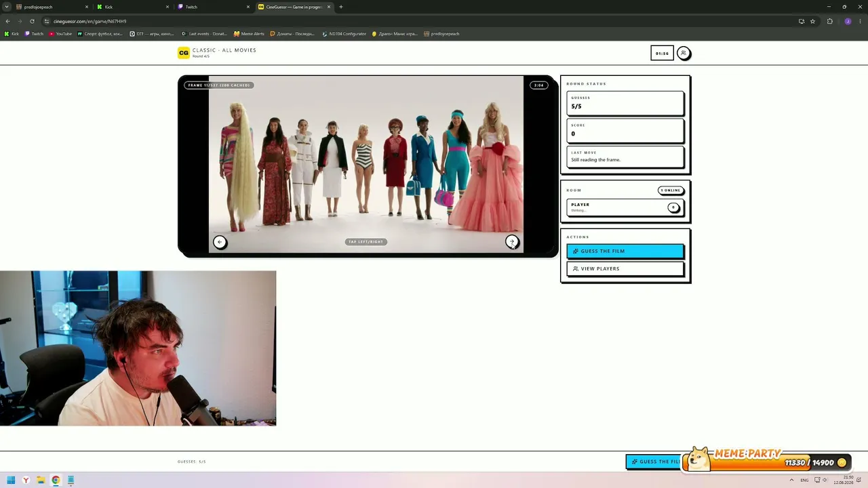Click the Guesses 5/5 status card

[x=625, y=103]
